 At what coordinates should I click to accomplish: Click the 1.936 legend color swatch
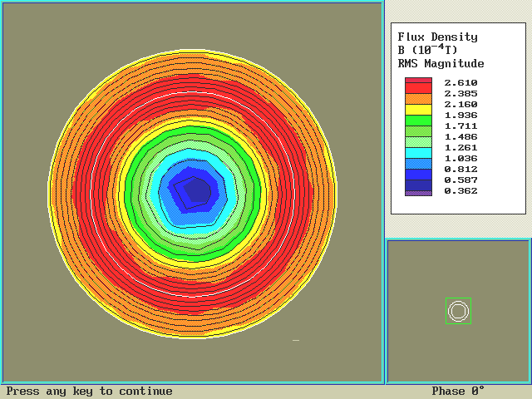click(418, 116)
